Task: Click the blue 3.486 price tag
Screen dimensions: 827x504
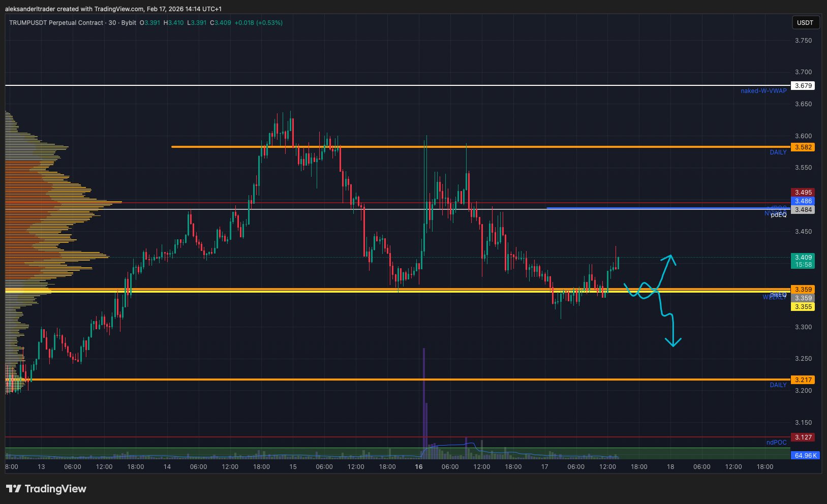Action: click(x=803, y=201)
